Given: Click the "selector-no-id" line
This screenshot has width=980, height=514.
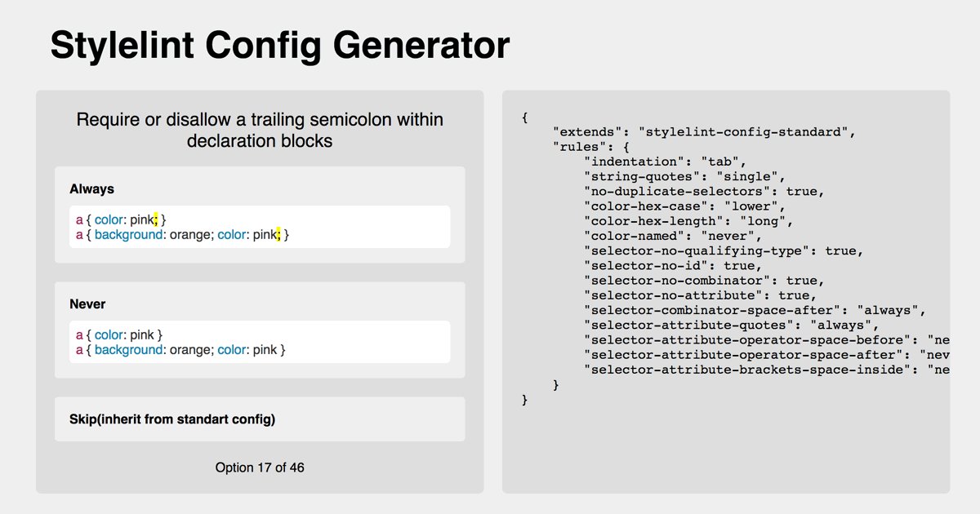Looking at the screenshot, I should [x=673, y=265].
